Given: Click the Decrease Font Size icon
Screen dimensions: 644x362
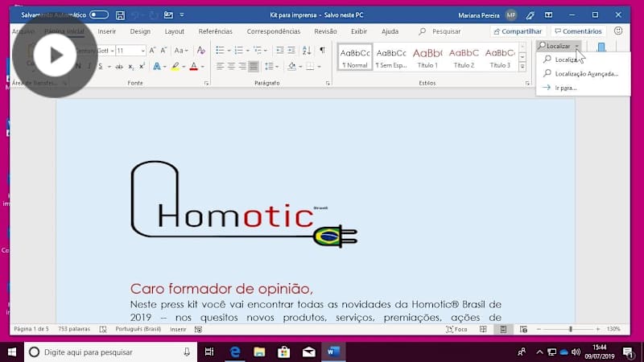Looking at the screenshot, I should tap(163, 51).
